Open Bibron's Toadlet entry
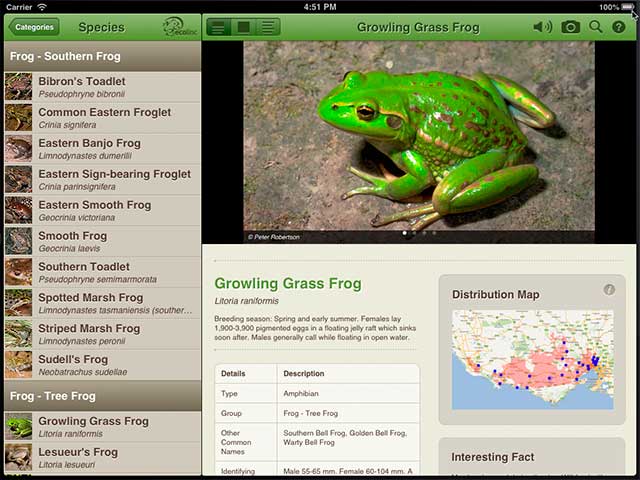640x480 pixels. coord(102,87)
